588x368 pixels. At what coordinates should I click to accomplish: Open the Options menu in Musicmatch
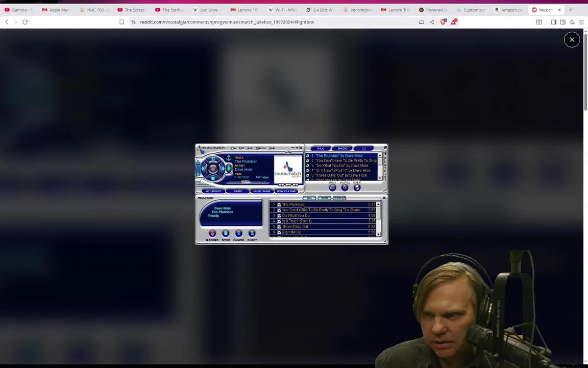[x=261, y=148]
